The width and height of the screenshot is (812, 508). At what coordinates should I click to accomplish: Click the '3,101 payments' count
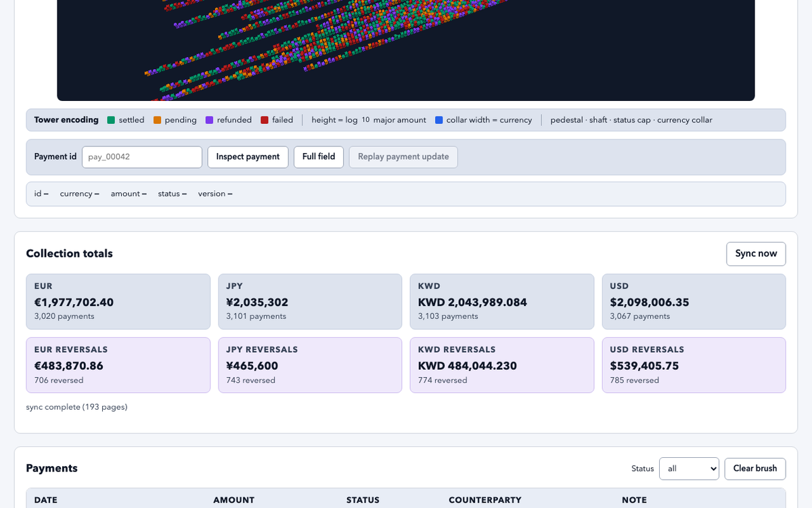[256, 316]
